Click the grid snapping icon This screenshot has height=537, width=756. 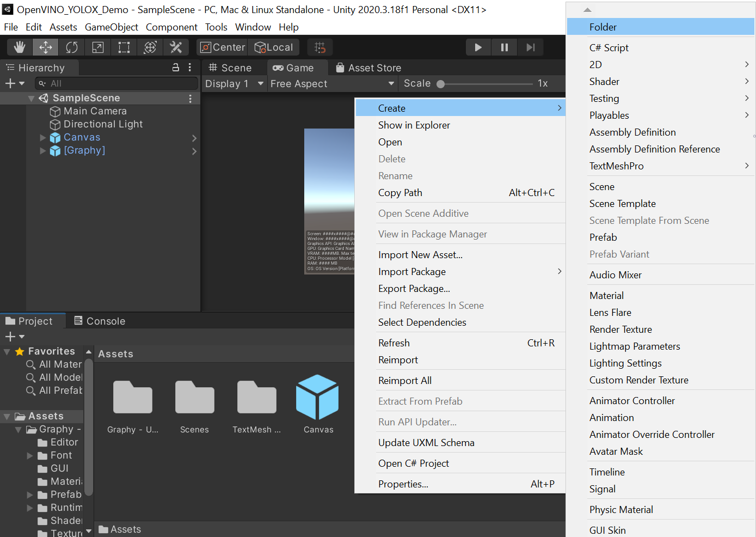(320, 47)
